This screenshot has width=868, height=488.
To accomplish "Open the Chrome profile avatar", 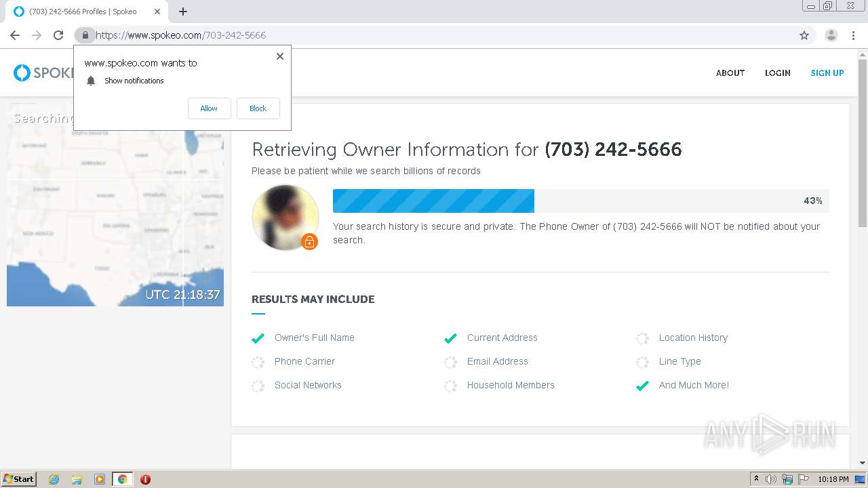I will [831, 35].
